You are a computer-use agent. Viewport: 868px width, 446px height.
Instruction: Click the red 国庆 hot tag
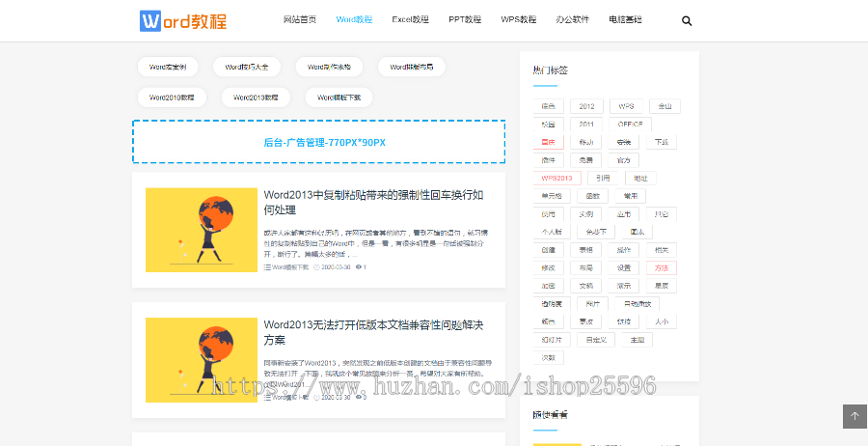pyautogui.click(x=548, y=142)
